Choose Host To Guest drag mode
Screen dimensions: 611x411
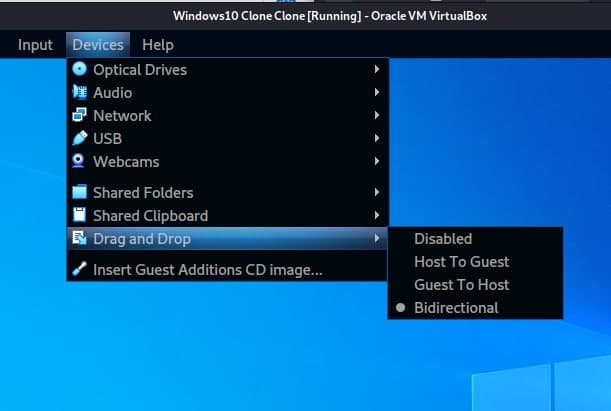click(461, 262)
